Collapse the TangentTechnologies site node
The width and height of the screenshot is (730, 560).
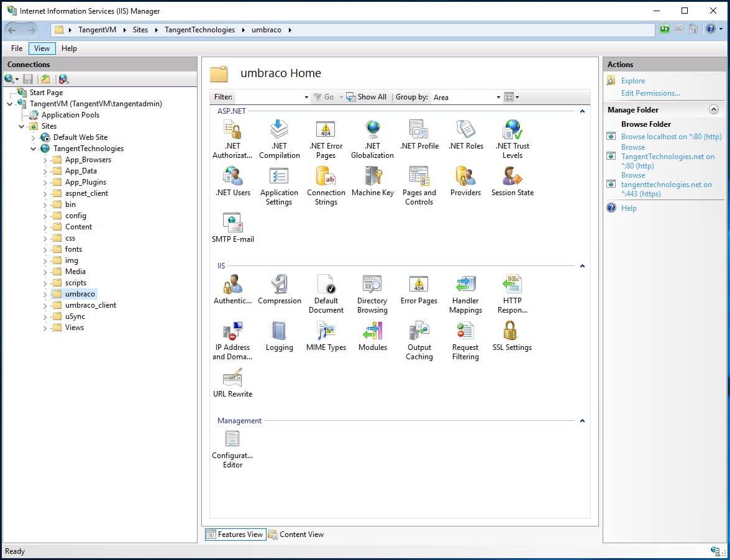tap(33, 149)
